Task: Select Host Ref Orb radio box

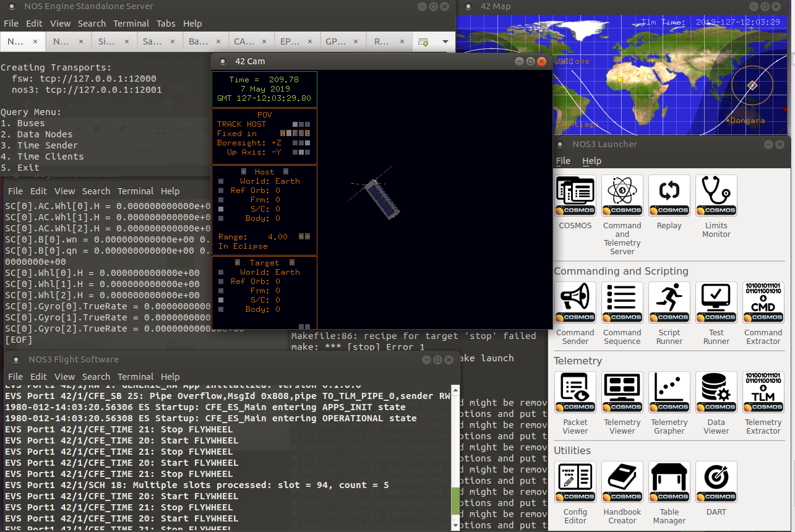Action: [221, 191]
